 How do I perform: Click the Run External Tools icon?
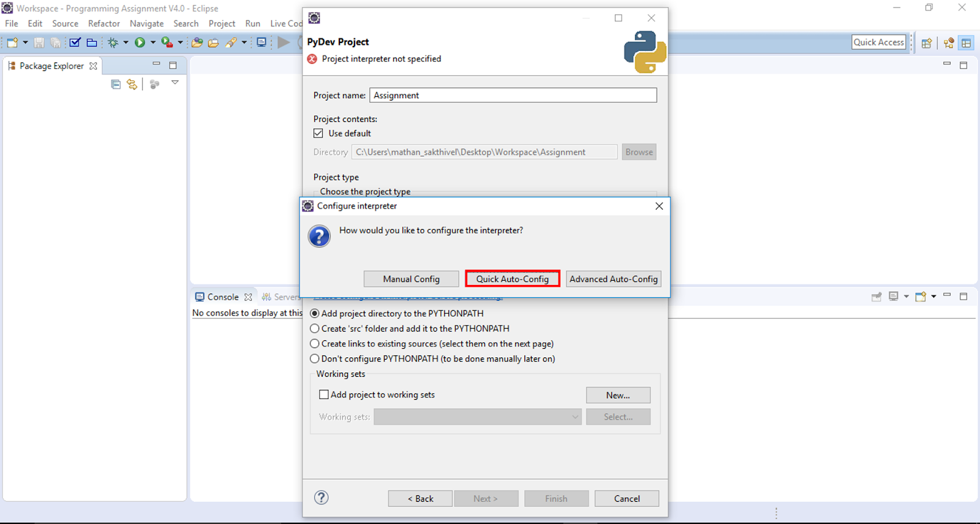(x=167, y=42)
